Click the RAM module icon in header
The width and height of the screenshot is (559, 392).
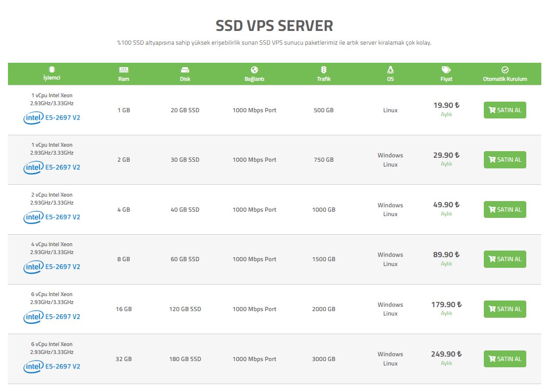coord(123,70)
